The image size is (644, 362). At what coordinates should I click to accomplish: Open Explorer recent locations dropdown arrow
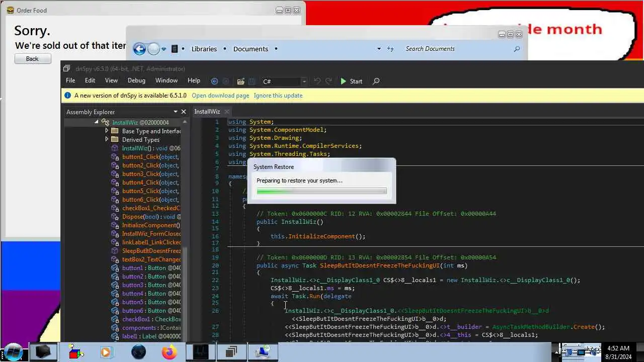(x=164, y=49)
